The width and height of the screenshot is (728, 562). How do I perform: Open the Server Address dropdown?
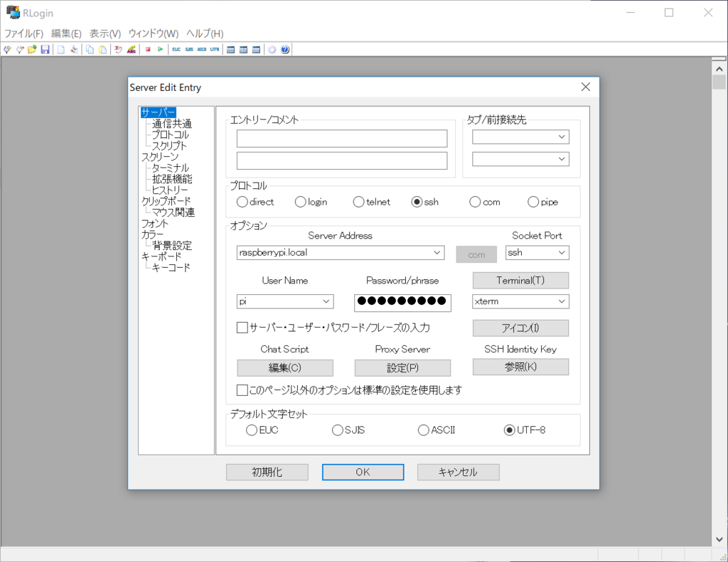click(x=437, y=252)
